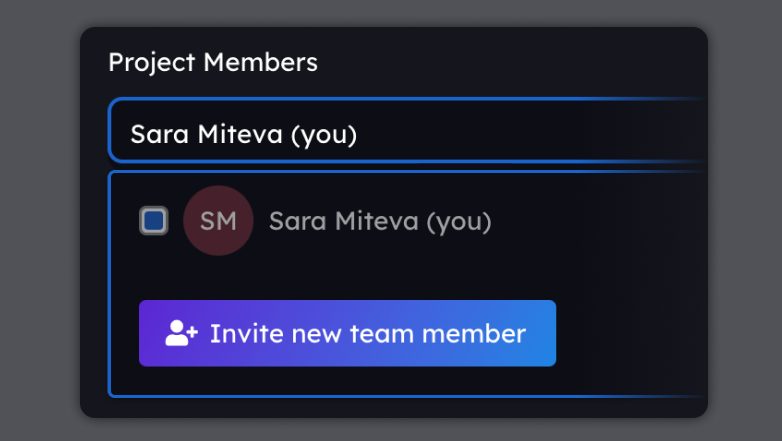The width and height of the screenshot is (782, 441).
Task: Click the SM avatar circle
Action: 218,221
